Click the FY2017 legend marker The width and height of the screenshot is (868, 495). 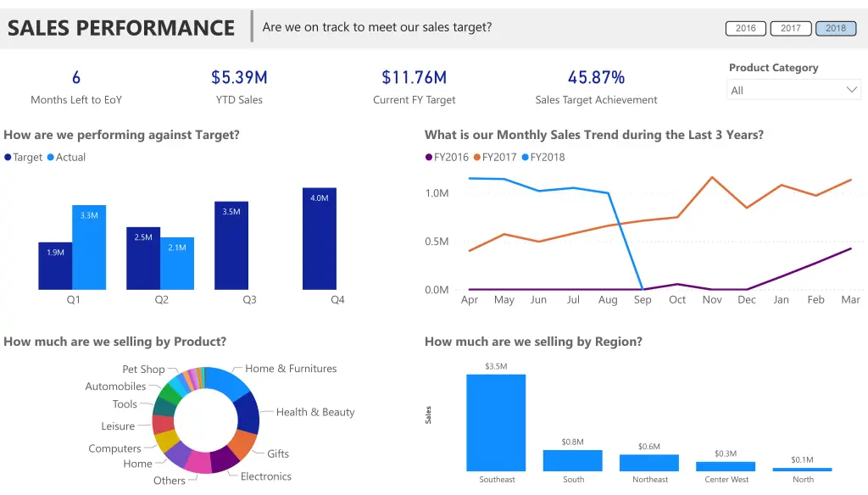click(x=476, y=158)
